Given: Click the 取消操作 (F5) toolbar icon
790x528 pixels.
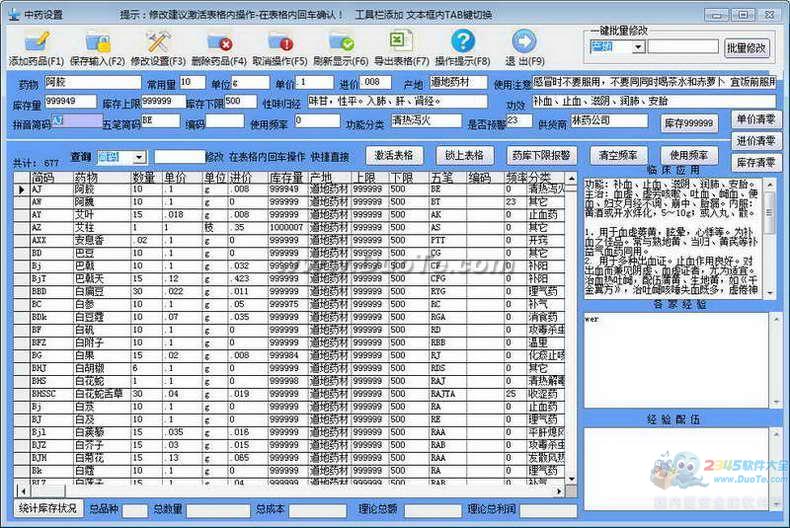Looking at the screenshot, I should (x=280, y=42).
